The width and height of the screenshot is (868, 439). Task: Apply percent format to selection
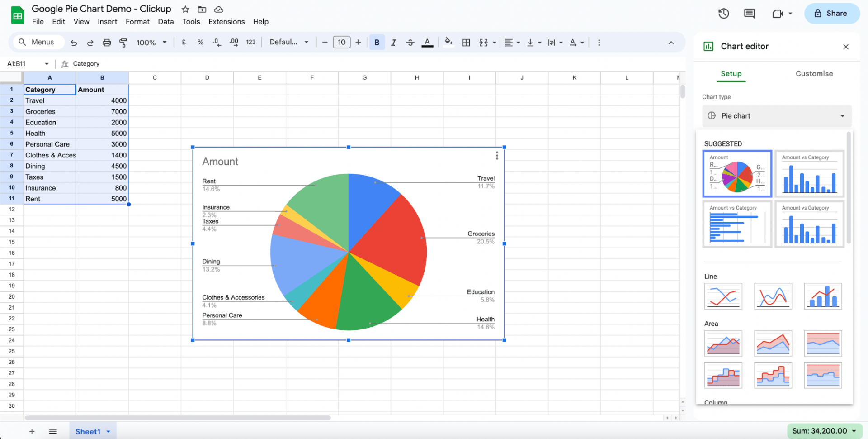pos(200,42)
